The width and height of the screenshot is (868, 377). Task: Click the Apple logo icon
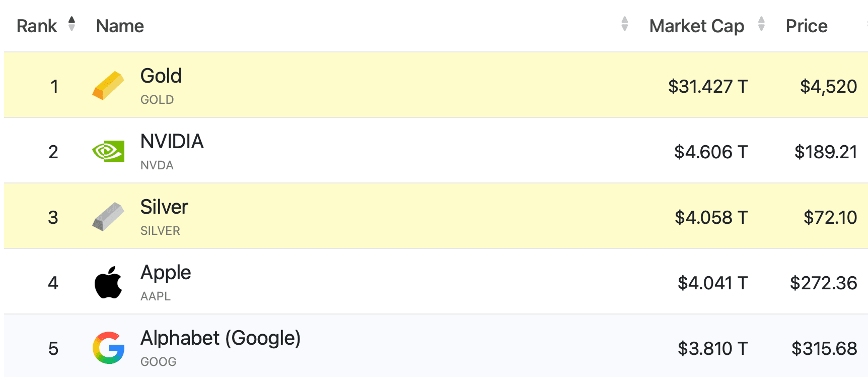click(108, 282)
